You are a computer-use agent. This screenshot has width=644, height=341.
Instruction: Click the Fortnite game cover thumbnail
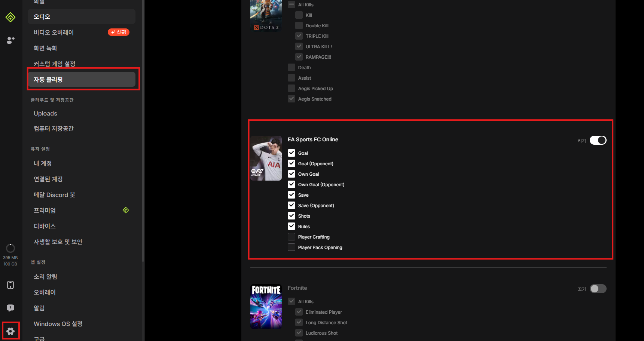pos(266,307)
